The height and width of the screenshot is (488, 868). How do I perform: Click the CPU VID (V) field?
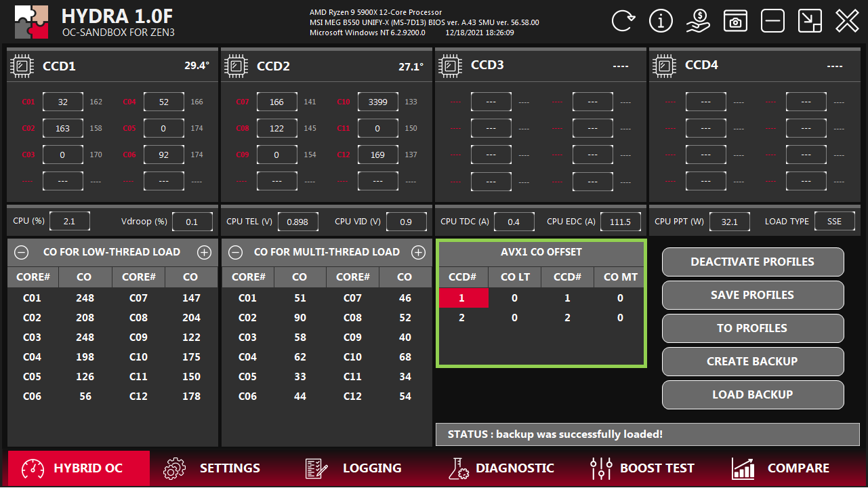coord(406,222)
